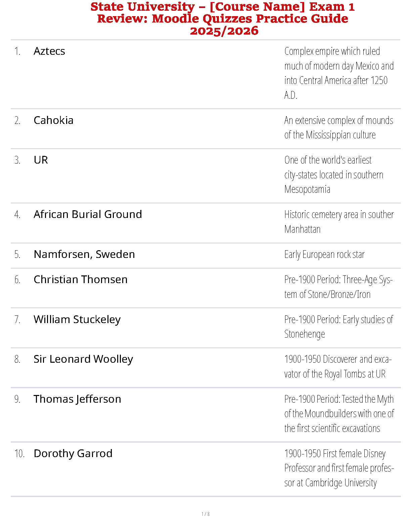
Task: Select the Cahokia mounds definition text
Action: click(x=339, y=128)
